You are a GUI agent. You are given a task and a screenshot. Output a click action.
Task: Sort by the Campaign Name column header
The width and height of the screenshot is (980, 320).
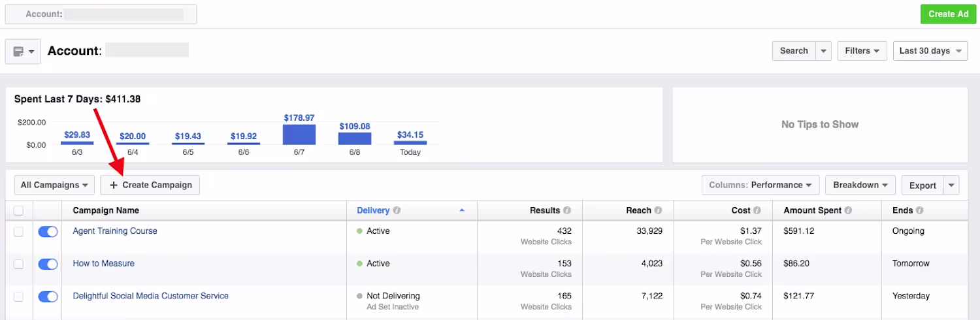pos(106,210)
